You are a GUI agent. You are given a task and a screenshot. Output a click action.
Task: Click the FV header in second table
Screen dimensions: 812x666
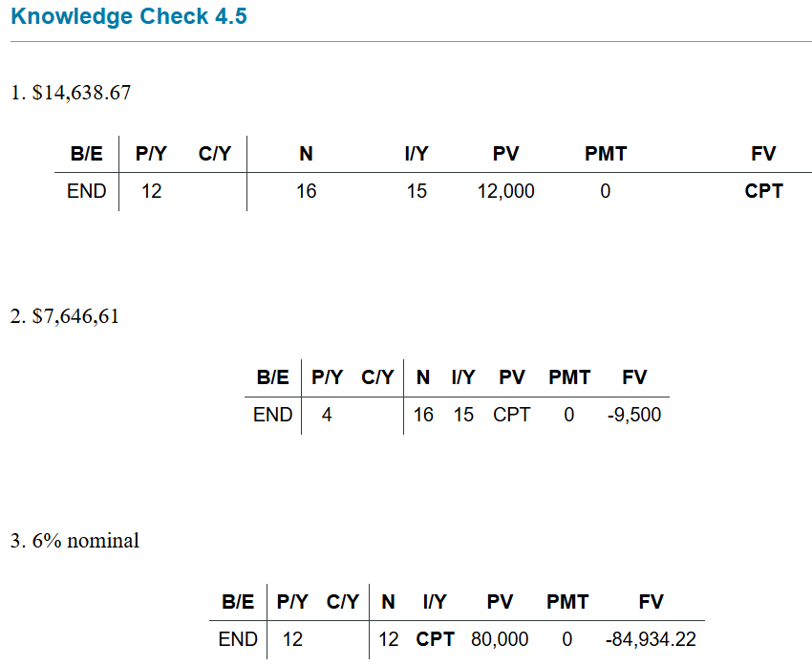(x=634, y=377)
